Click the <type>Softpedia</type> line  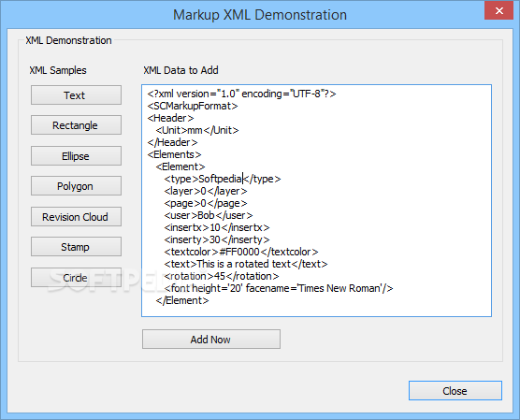[x=223, y=180]
